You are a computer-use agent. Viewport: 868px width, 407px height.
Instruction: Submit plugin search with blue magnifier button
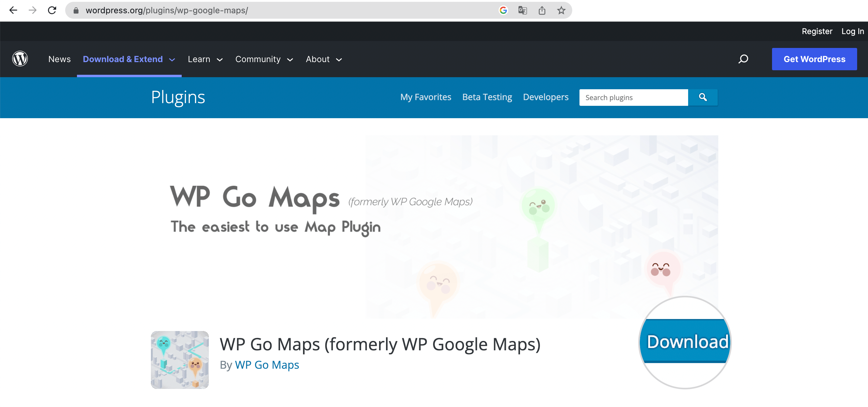703,97
